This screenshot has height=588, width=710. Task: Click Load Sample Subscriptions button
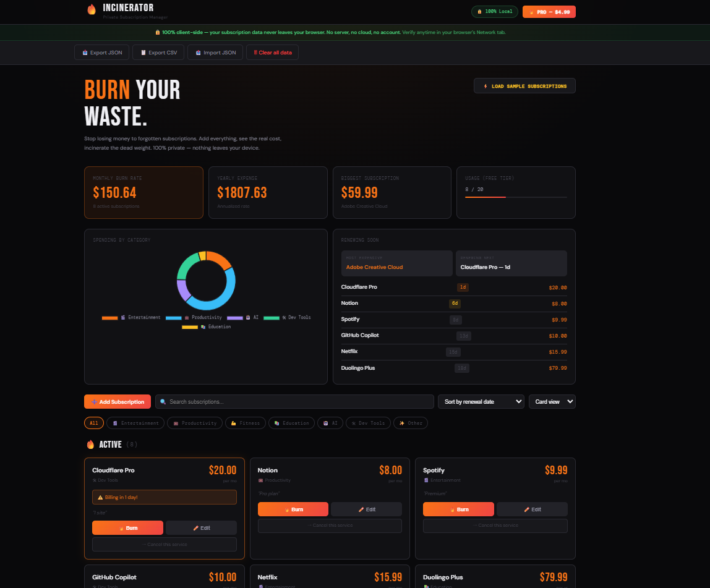(524, 86)
